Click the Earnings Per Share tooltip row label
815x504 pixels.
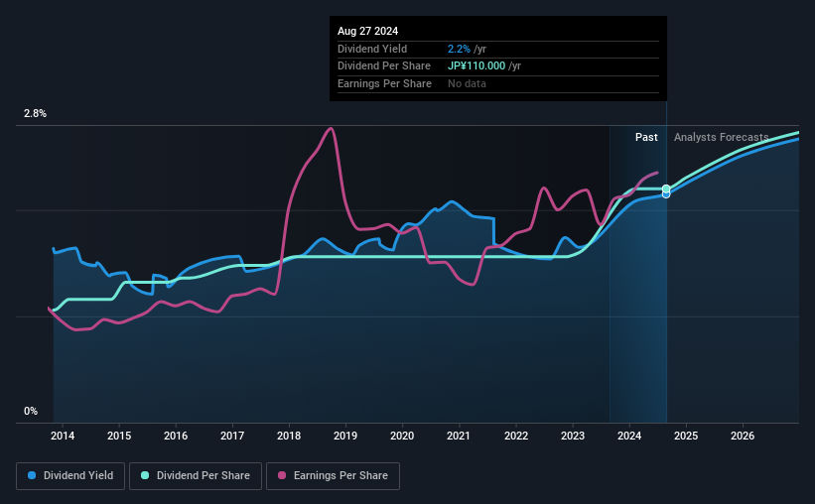[x=384, y=83]
